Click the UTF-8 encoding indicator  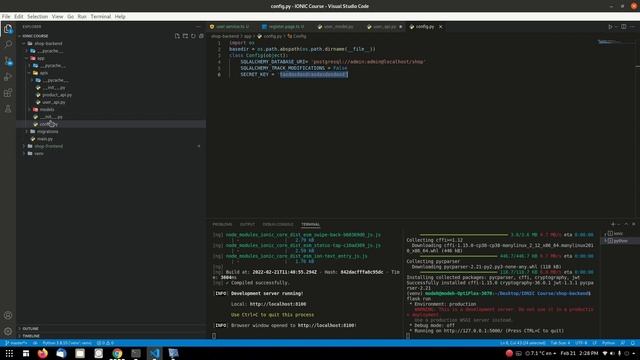581,343
